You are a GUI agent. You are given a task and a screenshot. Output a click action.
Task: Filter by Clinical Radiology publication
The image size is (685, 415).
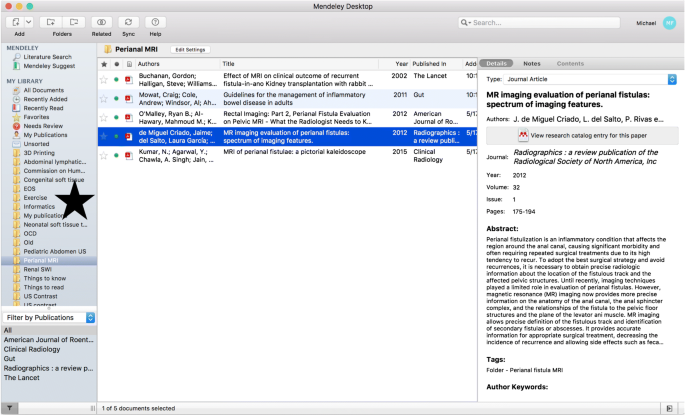tap(32, 349)
